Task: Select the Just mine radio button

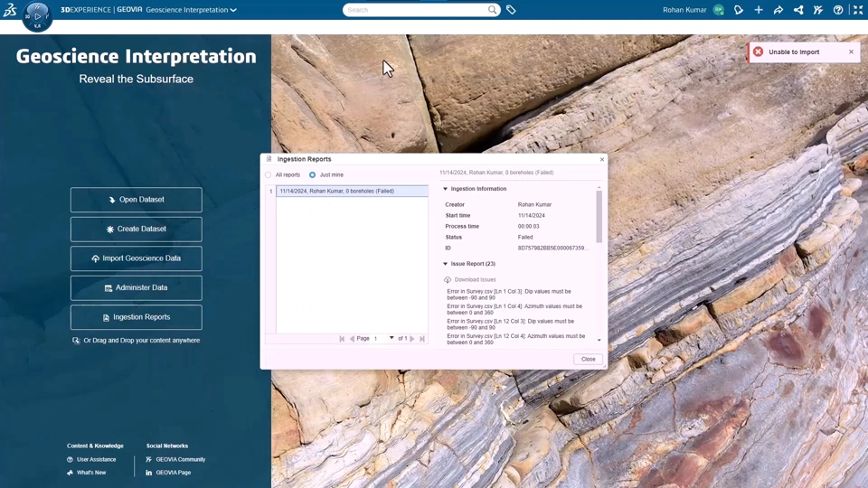Action: click(x=312, y=174)
